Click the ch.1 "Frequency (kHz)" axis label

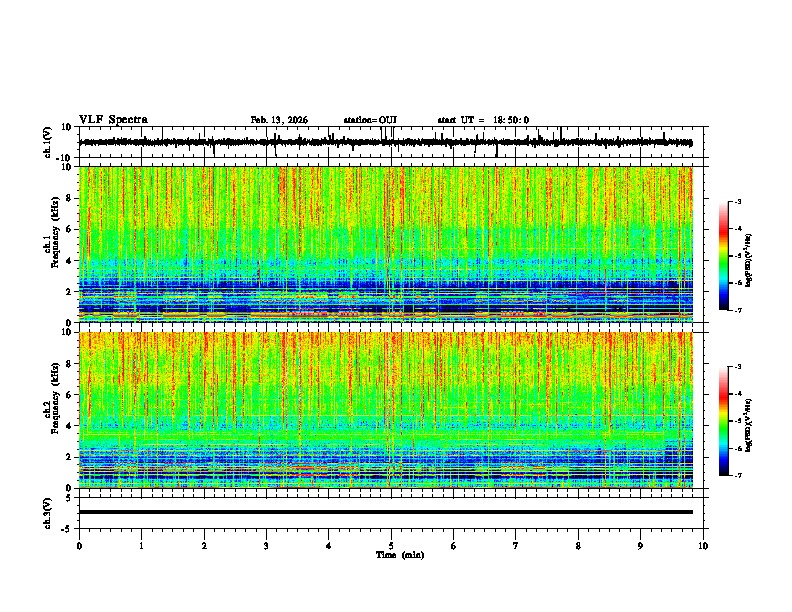coord(55,232)
